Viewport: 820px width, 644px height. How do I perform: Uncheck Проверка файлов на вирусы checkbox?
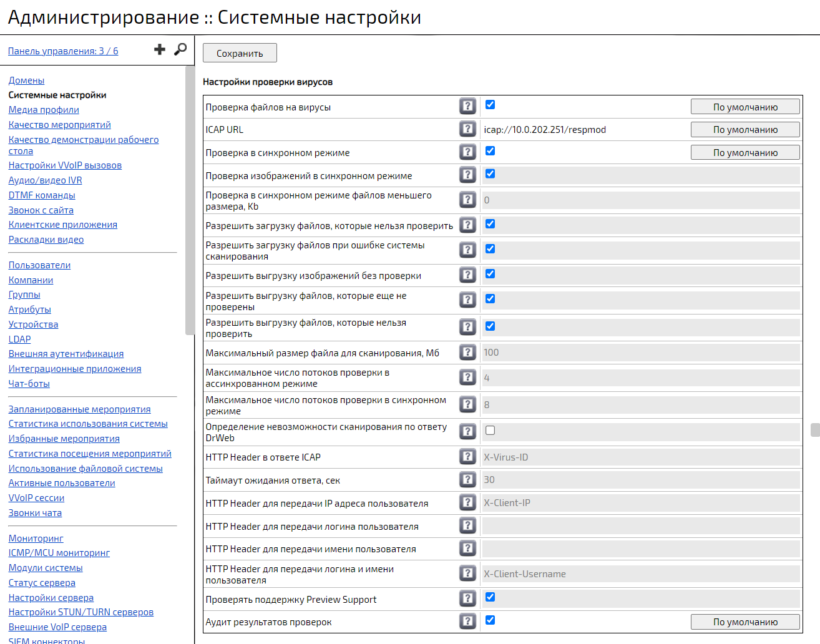point(491,105)
